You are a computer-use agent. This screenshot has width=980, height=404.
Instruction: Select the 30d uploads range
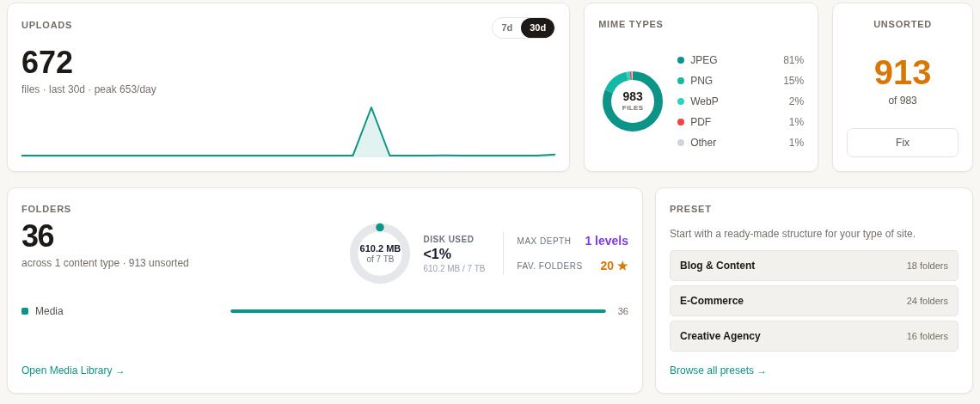click(x=537, y=28)
